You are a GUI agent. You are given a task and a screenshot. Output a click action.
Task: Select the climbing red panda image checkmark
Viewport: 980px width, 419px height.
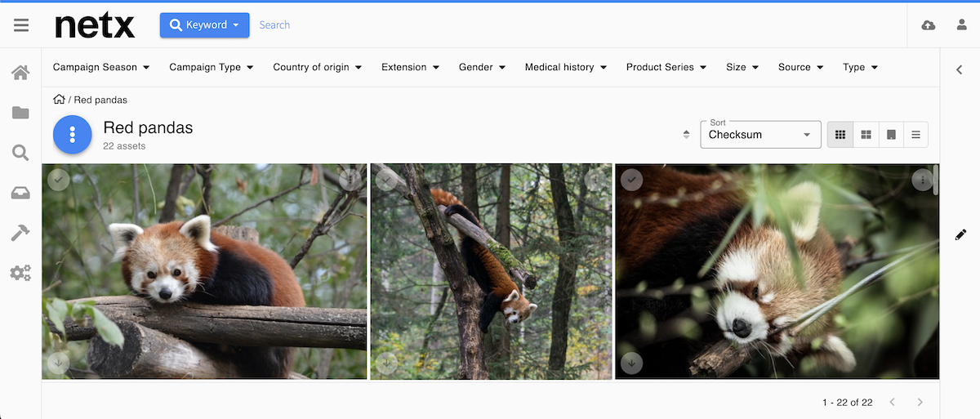386,179
